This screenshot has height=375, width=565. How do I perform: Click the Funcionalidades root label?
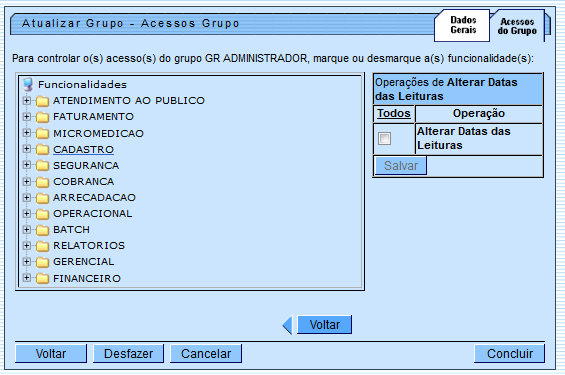(x=83, y=85)
